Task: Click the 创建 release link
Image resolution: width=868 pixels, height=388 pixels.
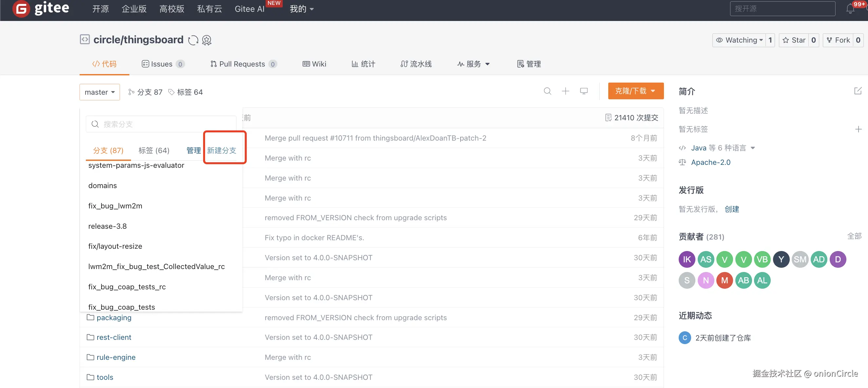Action: pos(731,209)
